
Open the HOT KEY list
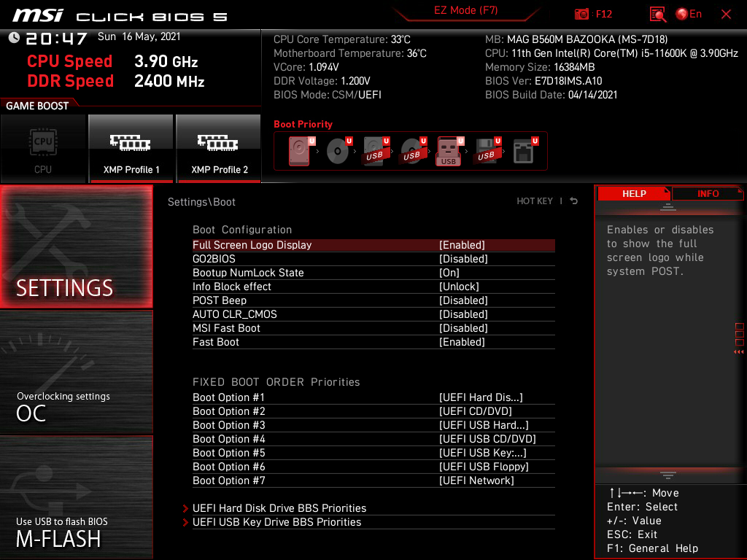click(x=535, y=201)
